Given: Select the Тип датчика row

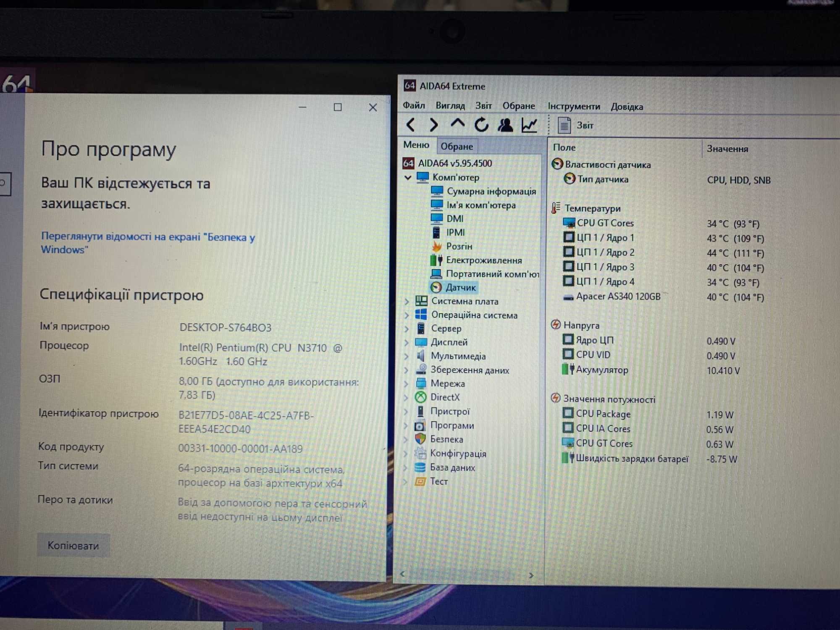Looking at the screenshot, I should pyautogui.click(x=668, y=180).
